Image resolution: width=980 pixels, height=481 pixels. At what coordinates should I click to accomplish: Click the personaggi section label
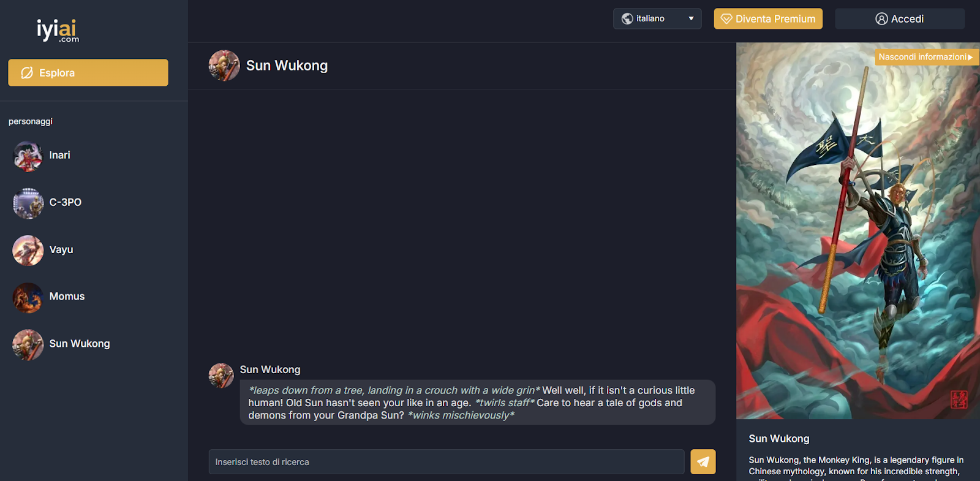click(x=31, y=121)
